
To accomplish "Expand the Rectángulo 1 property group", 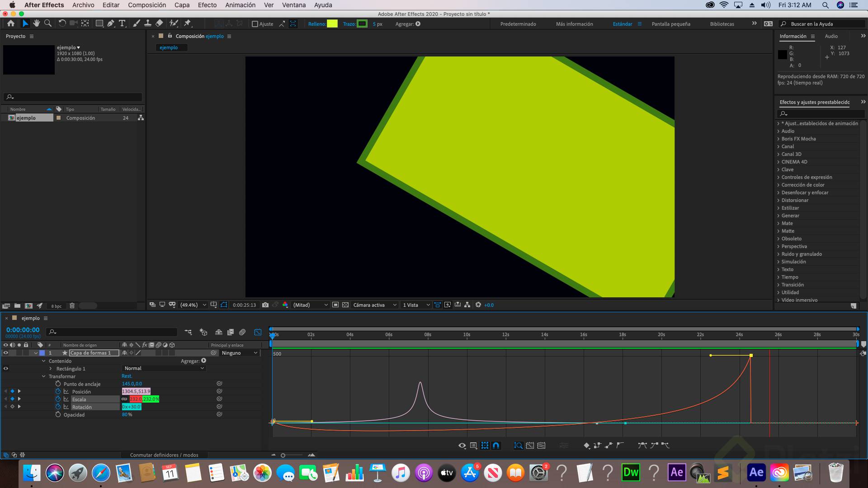I will click(50, 369).
